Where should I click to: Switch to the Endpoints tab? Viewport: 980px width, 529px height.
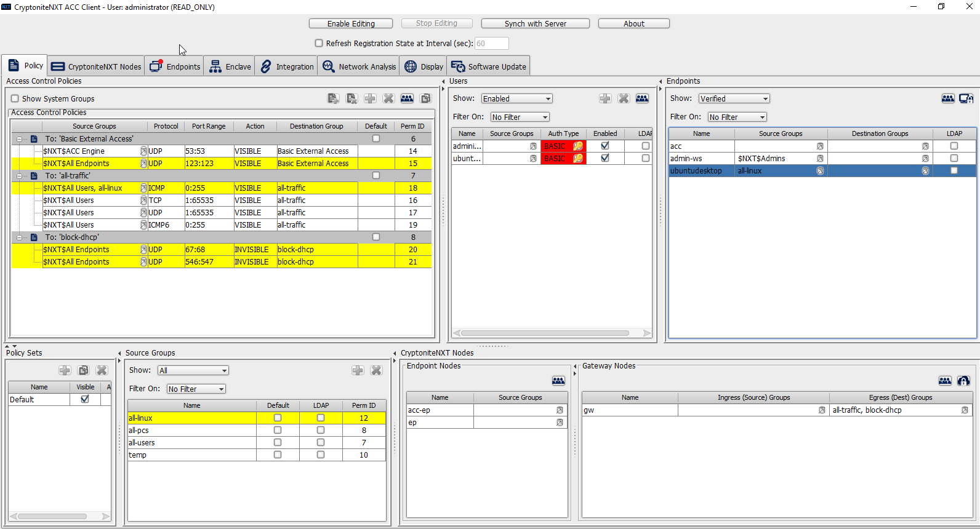tap(175, 66)
